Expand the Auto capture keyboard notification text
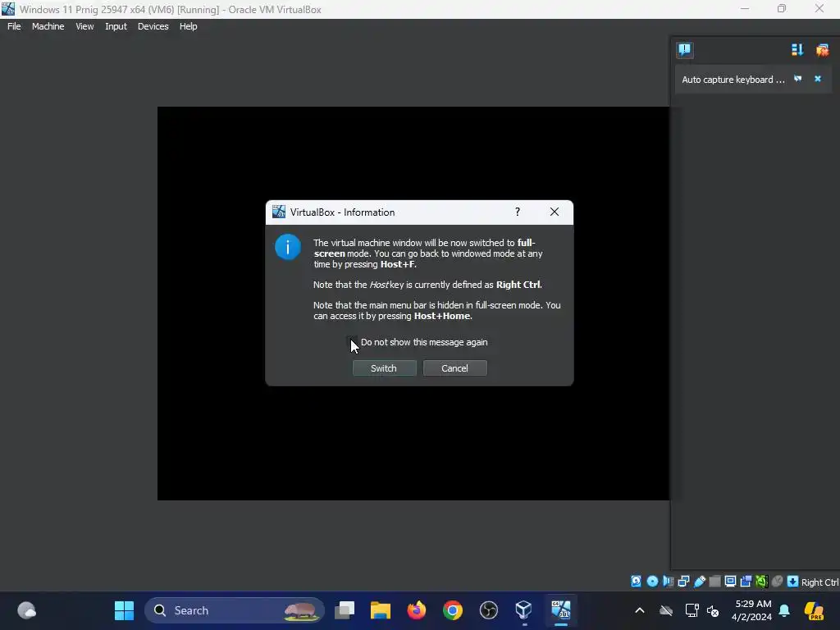 [733, 80]
